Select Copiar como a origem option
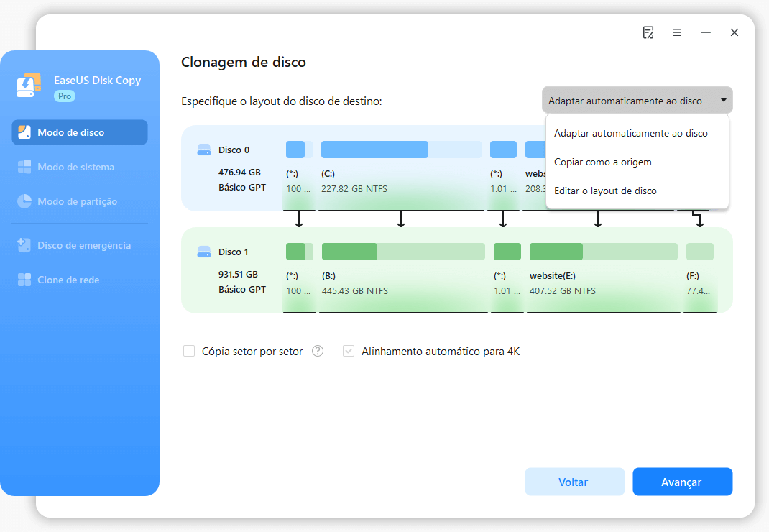 coord(603,162)
